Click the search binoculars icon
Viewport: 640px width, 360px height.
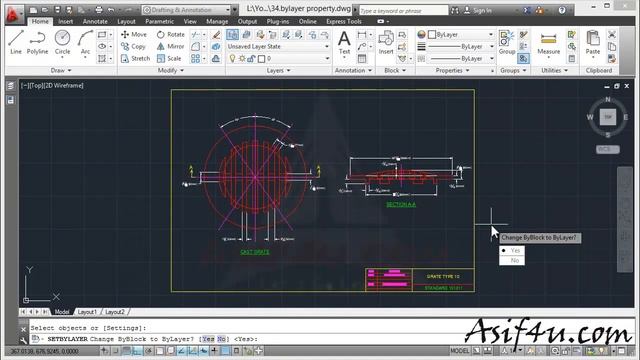point(455,10)
